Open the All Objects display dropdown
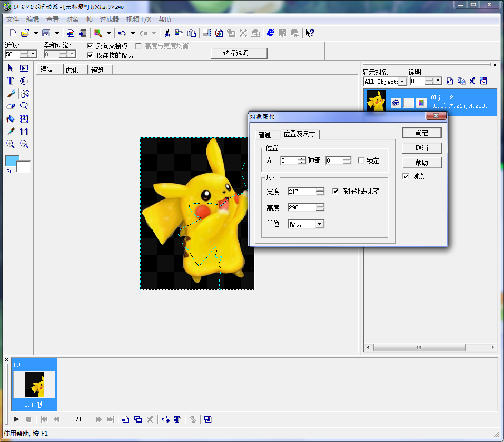 point(402,81)
